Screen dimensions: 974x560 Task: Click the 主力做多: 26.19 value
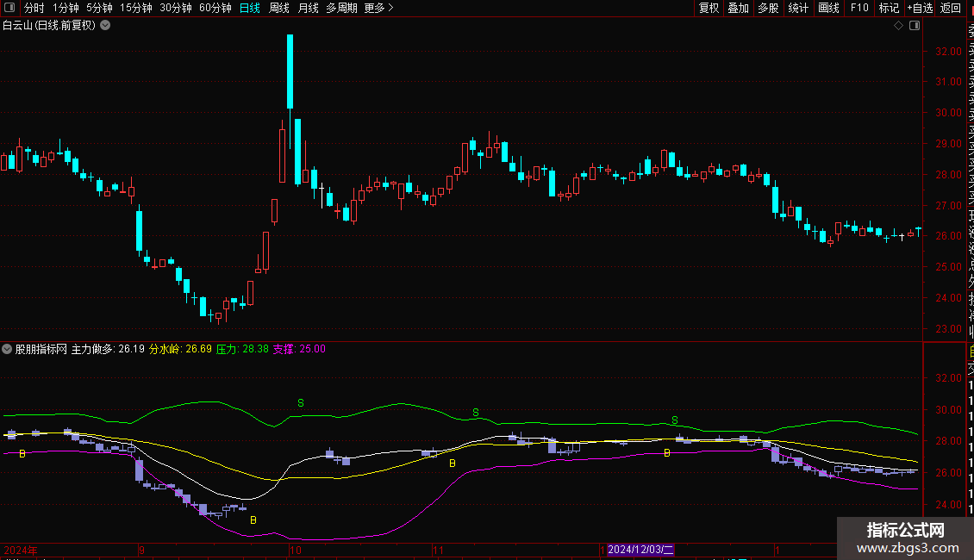pos(108,349)
